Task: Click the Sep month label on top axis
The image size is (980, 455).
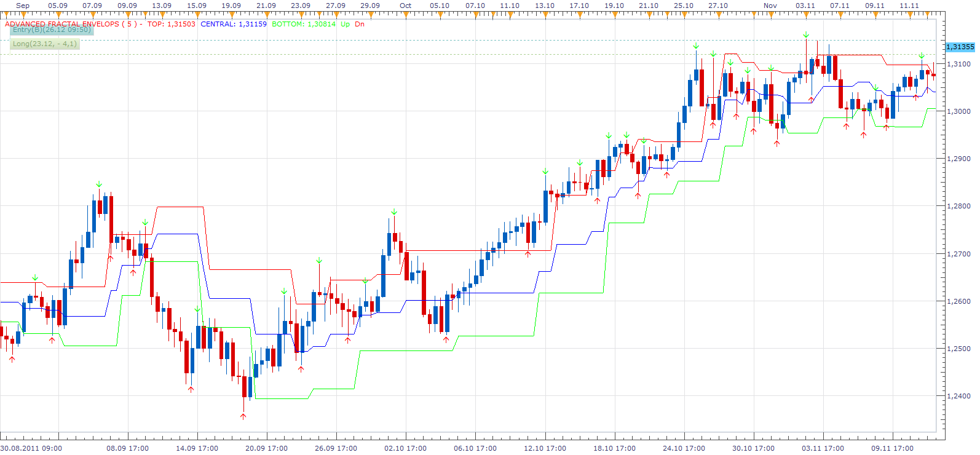Action: pos(23,6)
